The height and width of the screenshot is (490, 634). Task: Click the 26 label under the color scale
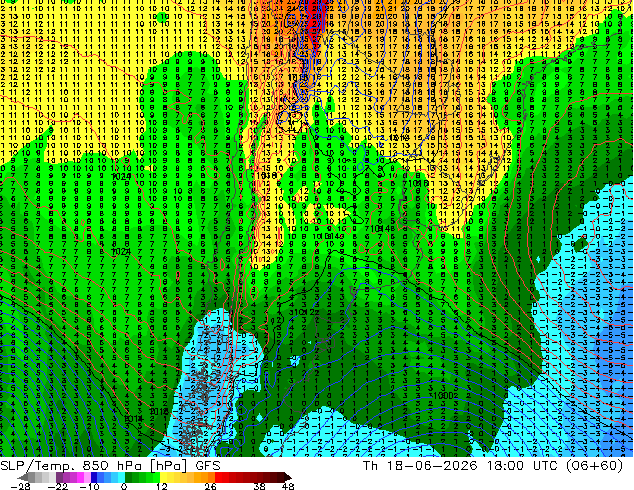click(x=210, y=486)
